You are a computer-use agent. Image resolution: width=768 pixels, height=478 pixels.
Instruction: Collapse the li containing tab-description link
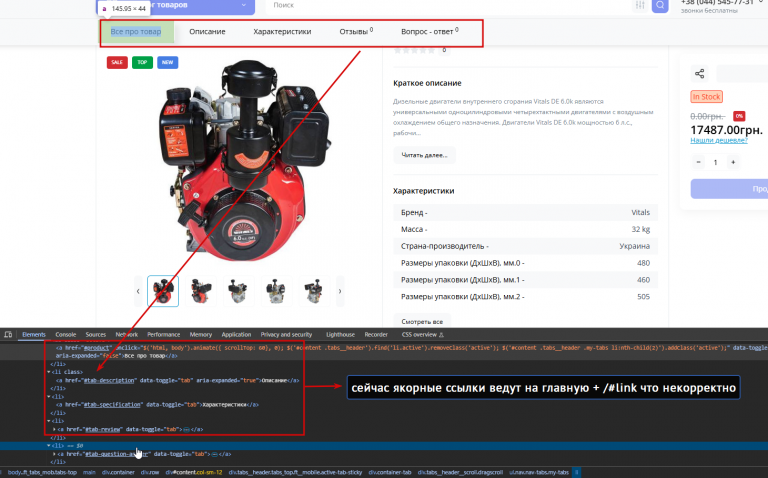click(x=48, y=372)
